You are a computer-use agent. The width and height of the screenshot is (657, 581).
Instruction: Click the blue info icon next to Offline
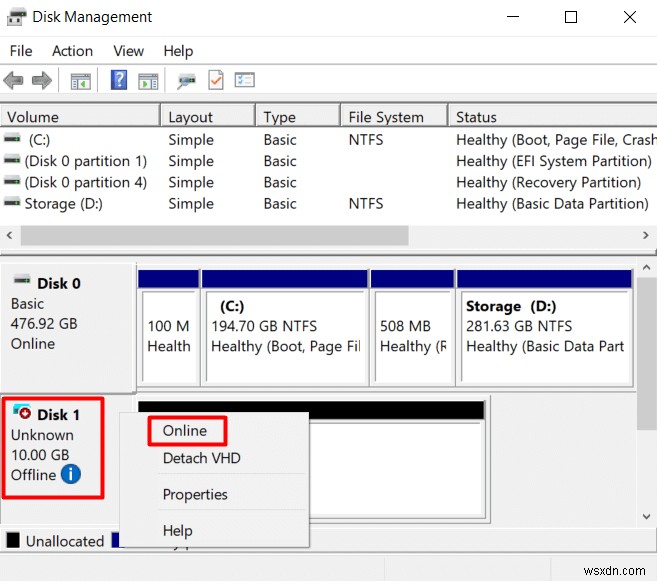coord(71,474)
